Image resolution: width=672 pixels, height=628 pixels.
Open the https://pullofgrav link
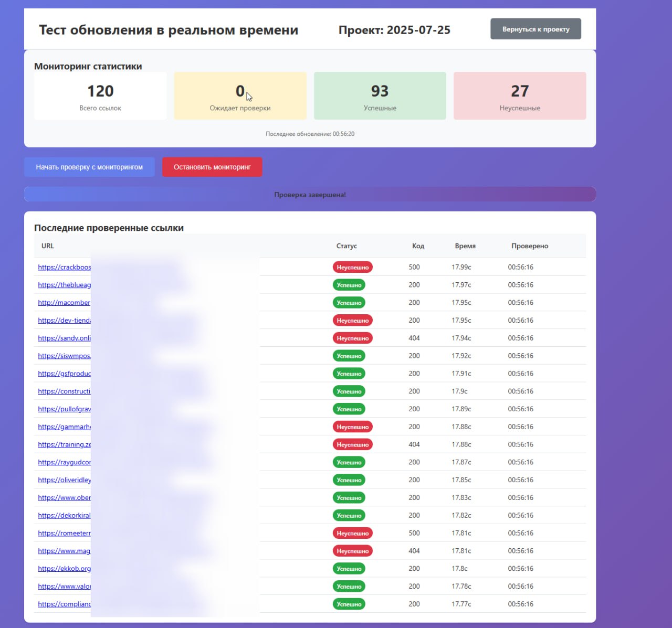coord(64,409)
